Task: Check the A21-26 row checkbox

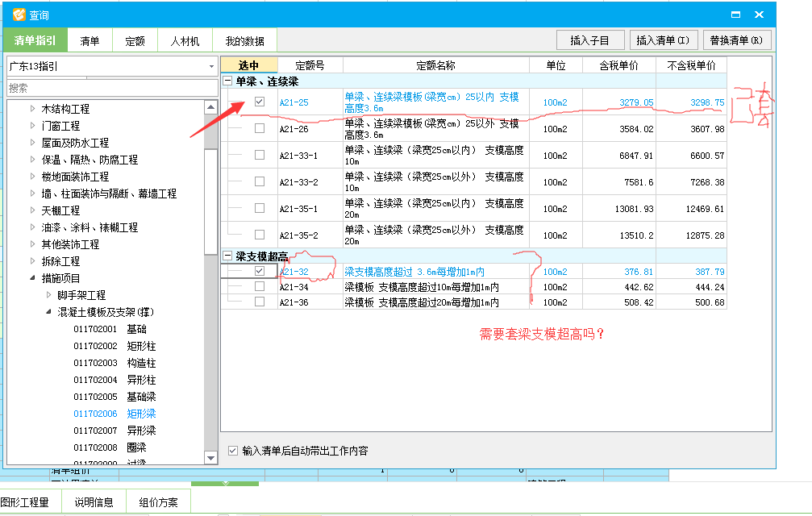Action: coord(260,128)
